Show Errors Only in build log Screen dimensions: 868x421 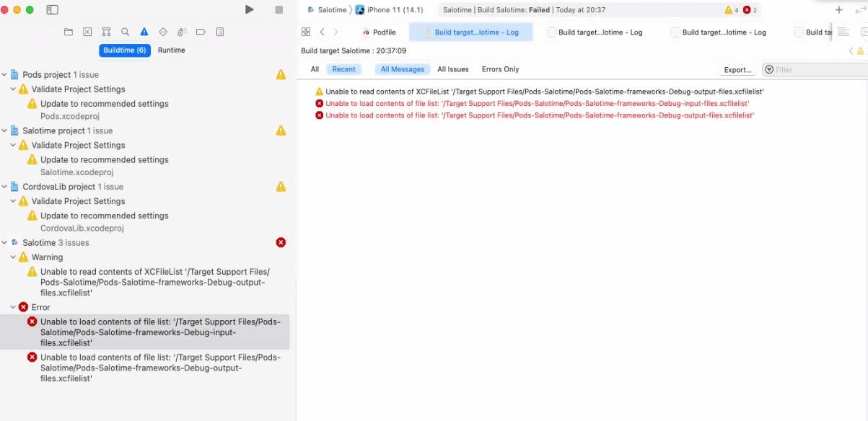click(x=501, y=69)
